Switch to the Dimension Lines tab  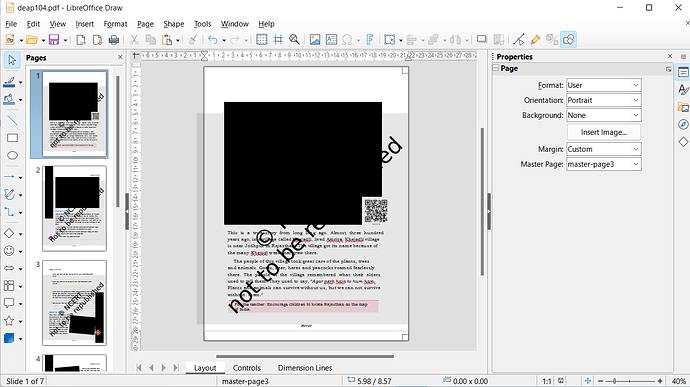point(305,368)
